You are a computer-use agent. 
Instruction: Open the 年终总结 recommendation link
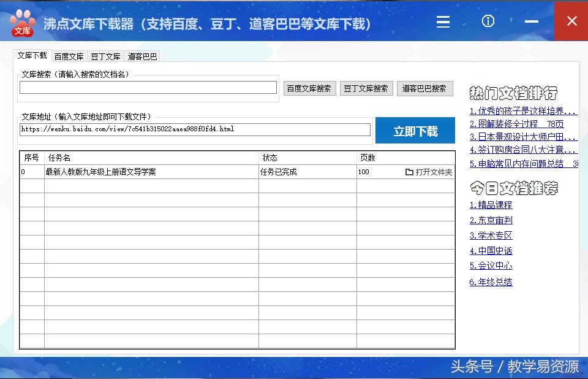tap(491, 281)
